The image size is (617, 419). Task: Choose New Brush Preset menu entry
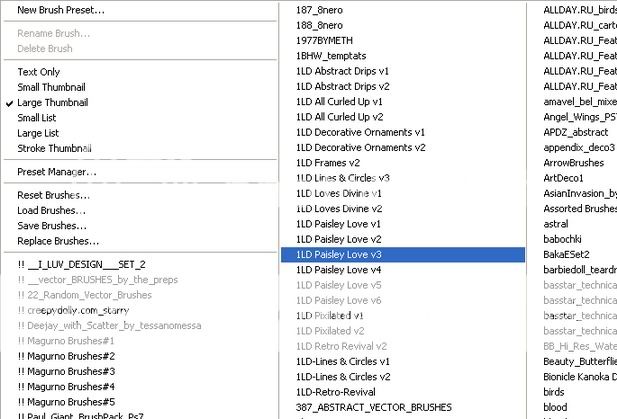coord(60,10)
